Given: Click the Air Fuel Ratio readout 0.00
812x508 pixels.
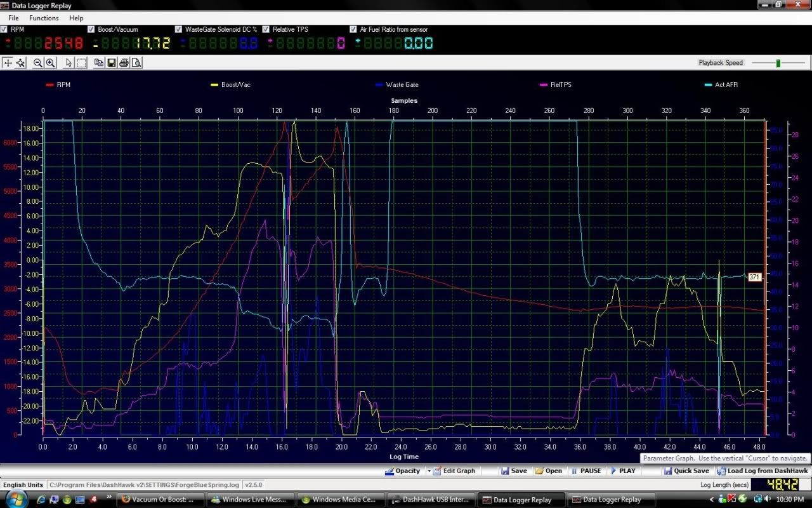Looking at the screenshot, I should [395, 43].
